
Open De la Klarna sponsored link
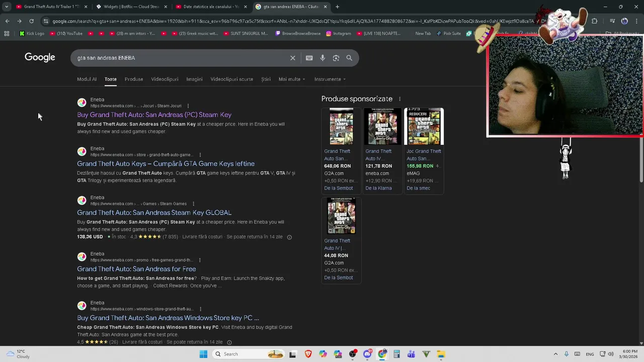click(378, 188)
